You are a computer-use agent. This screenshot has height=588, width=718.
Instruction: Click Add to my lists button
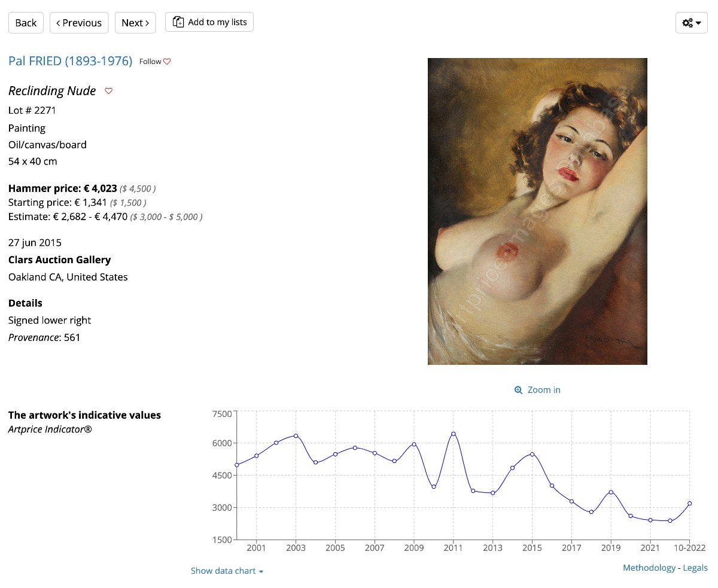[209, 22]
